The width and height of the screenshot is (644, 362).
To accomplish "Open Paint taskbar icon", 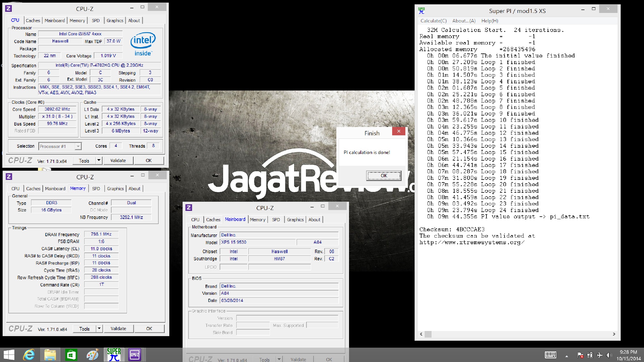I will click(92, 355).
